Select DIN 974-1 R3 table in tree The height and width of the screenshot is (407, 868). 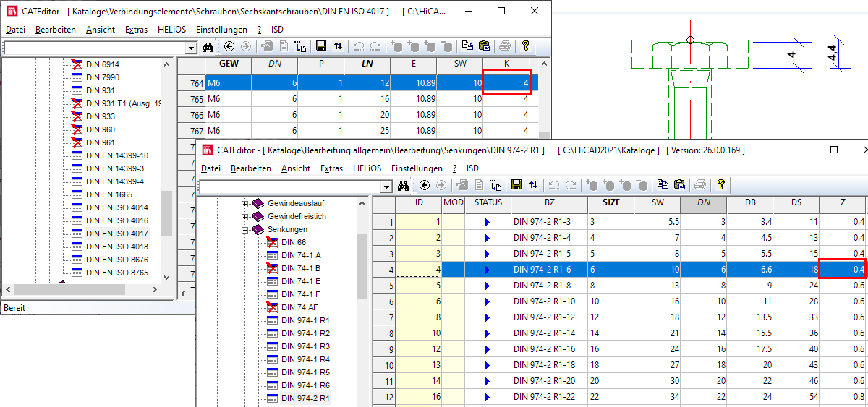click(305, 347)
